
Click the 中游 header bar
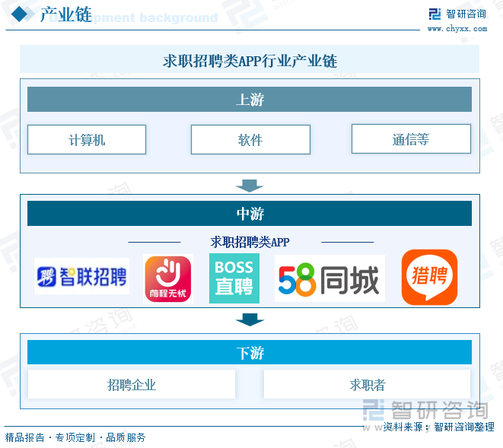pyautogui.click(x=250, y=213)
